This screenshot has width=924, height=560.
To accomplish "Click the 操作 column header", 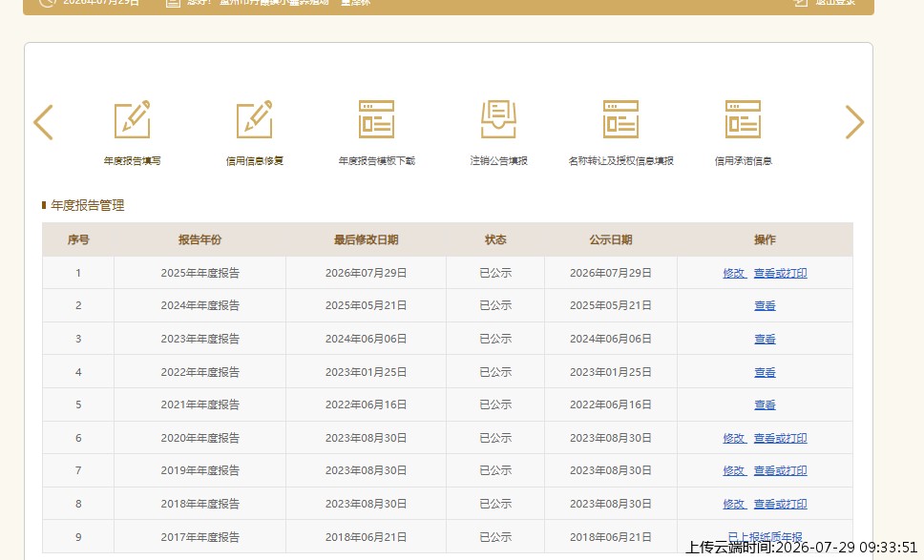I will tap(765, 239).
